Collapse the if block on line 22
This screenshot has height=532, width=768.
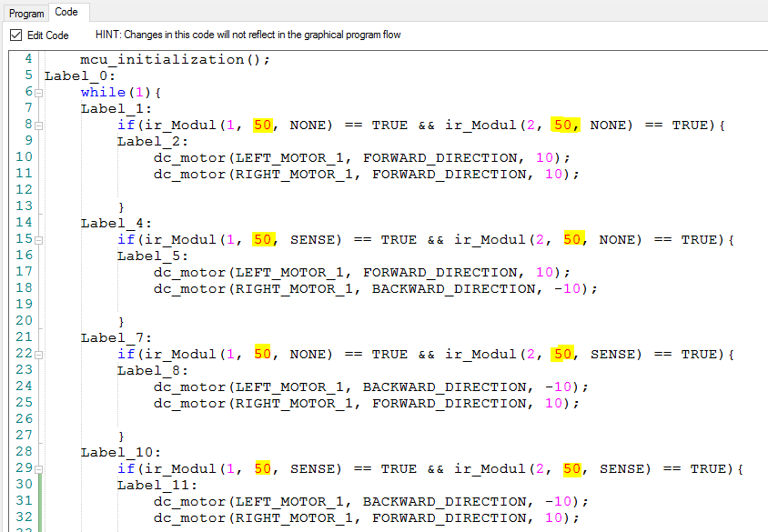click(39, 355)
